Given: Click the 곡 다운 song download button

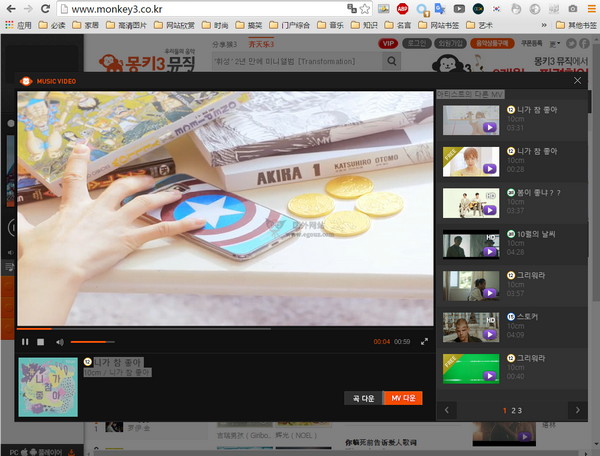Looking at the screenshot, I should [x=363, y=398].
